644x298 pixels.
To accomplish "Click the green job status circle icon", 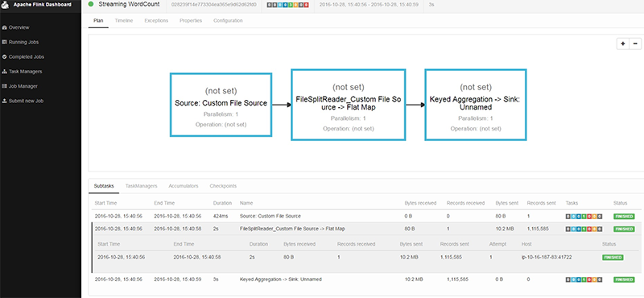I will [x=91, y=5].
